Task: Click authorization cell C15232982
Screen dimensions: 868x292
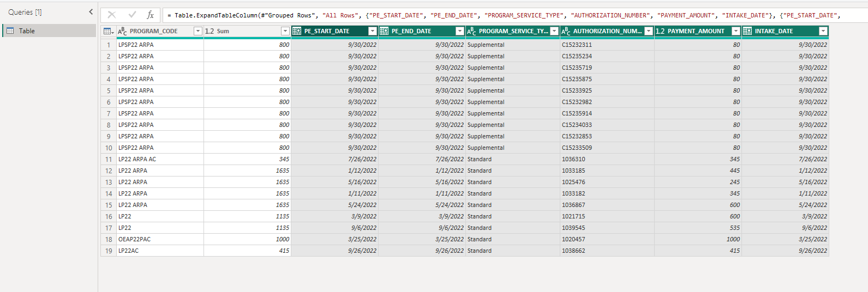Action: 607,102
